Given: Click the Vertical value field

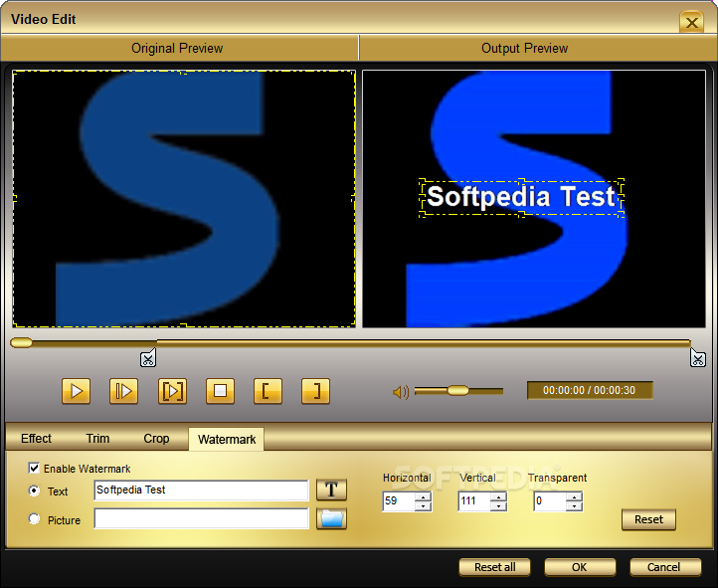Looking at the screenshot, I should 473,501.
